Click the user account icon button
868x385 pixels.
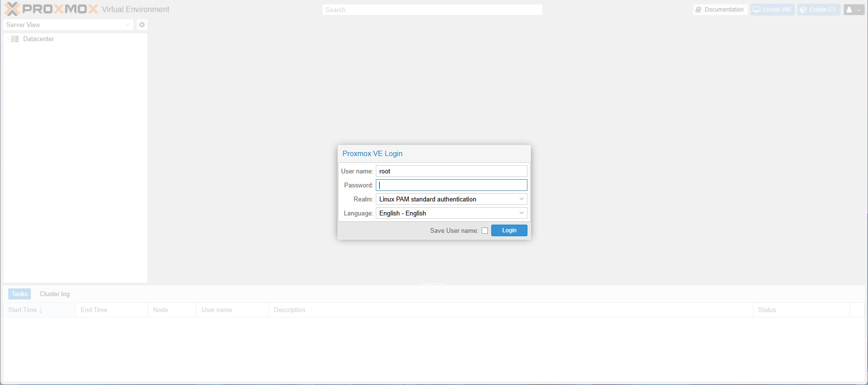point(854,10)
